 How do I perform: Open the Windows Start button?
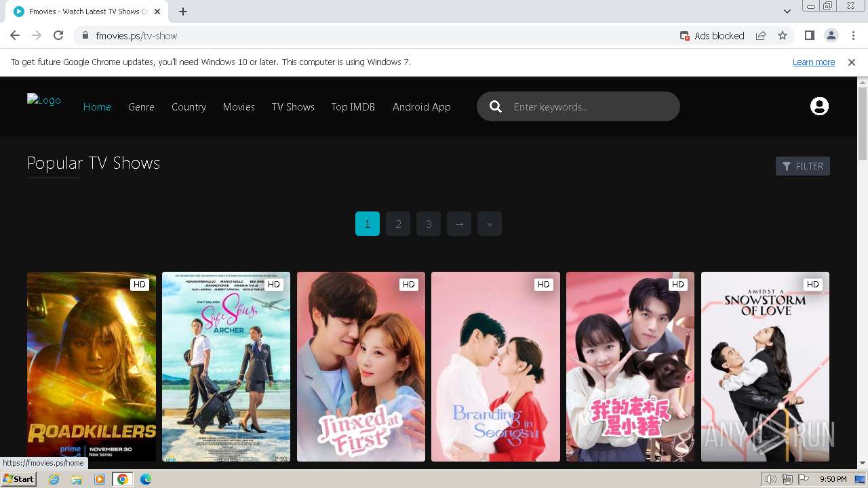pos(18,479)
